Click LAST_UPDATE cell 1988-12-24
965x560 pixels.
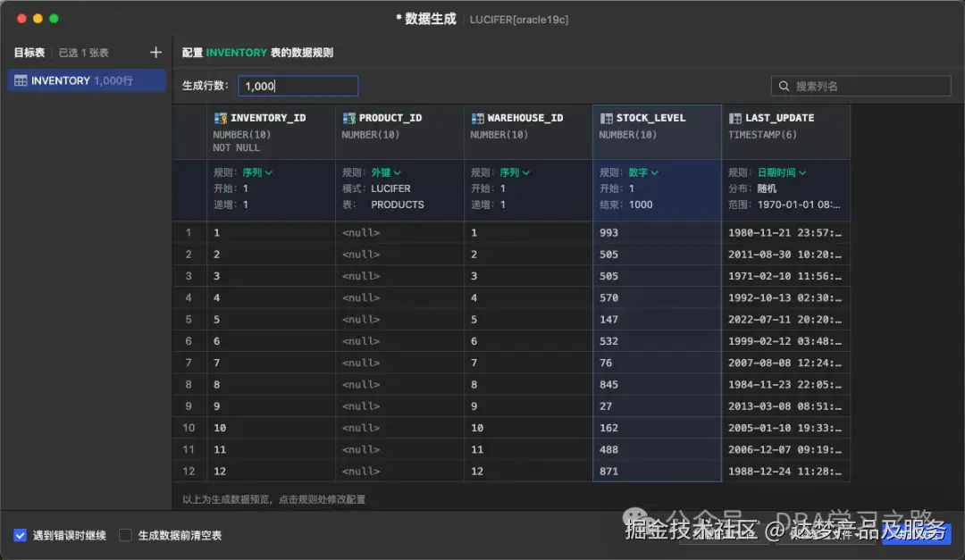(785, 472)
